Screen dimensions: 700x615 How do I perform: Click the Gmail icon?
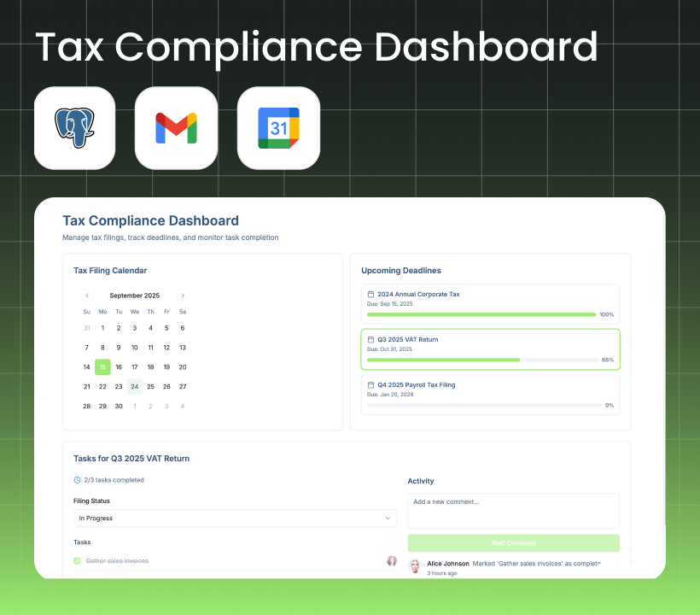177,128
